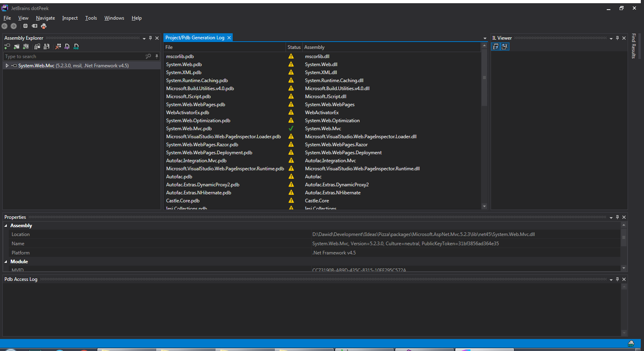The image size is (644, 351).
Task: Click the search options magnifier in the search box
Action: (x=148, y=56)
